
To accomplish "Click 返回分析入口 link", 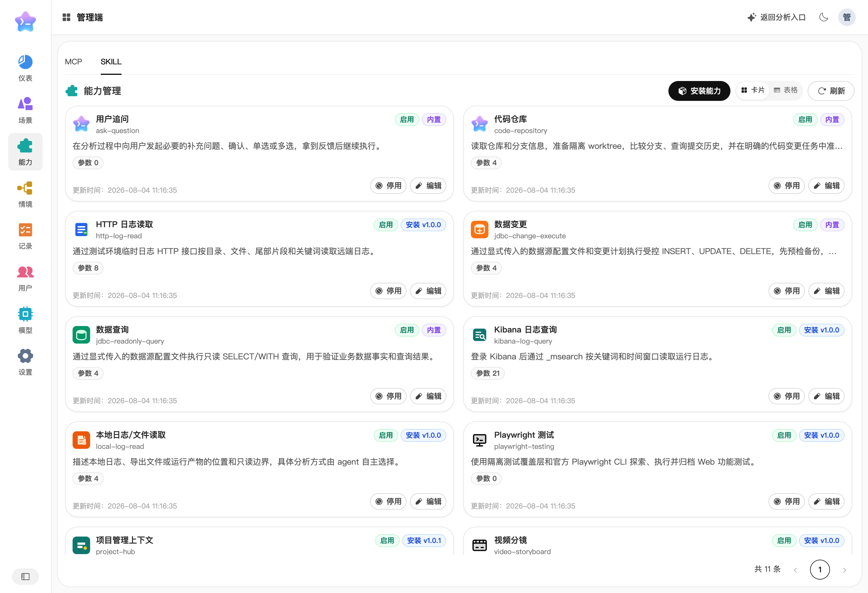I will pyautogui.click(x=776, y=17).
